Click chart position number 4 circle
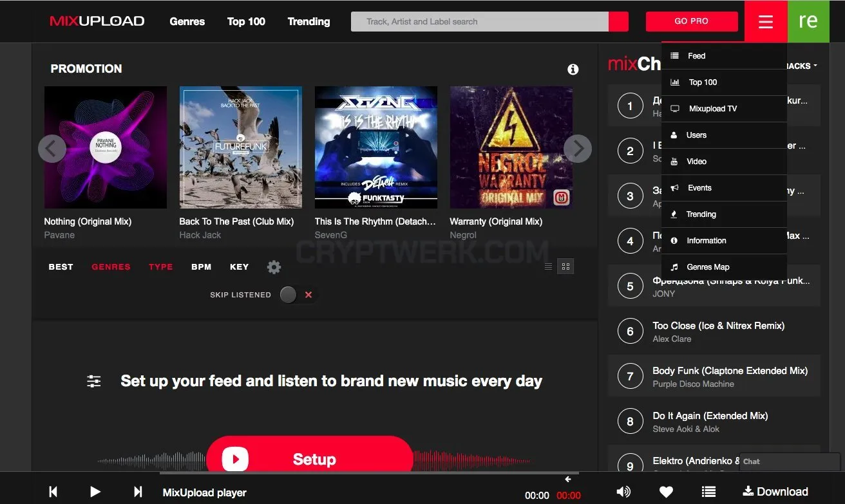The height and width of the screenshot is (504, 845). (x=630, y=241)
